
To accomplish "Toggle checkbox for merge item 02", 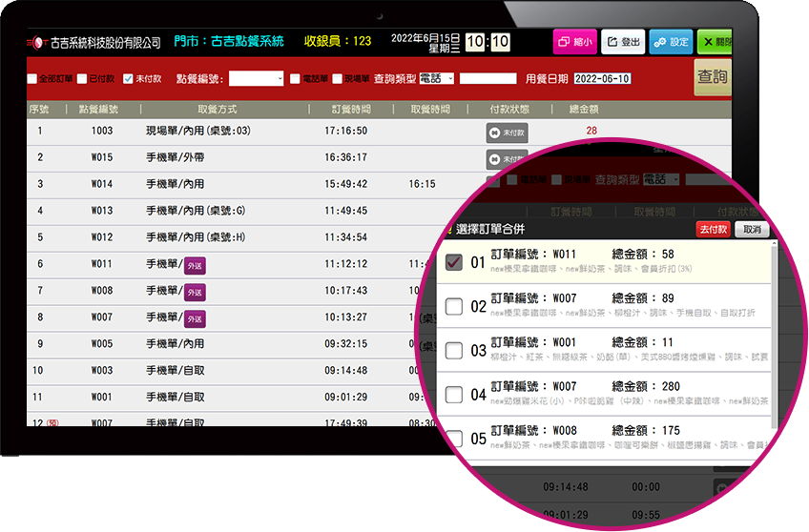I will tap(454, 306).
